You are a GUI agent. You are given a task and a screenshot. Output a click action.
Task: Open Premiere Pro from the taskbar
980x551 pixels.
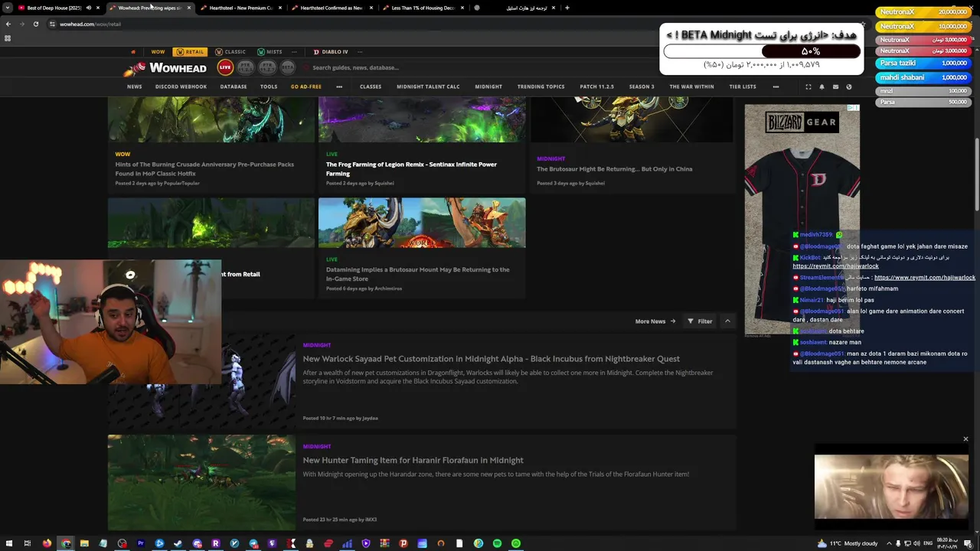(140, 543)
